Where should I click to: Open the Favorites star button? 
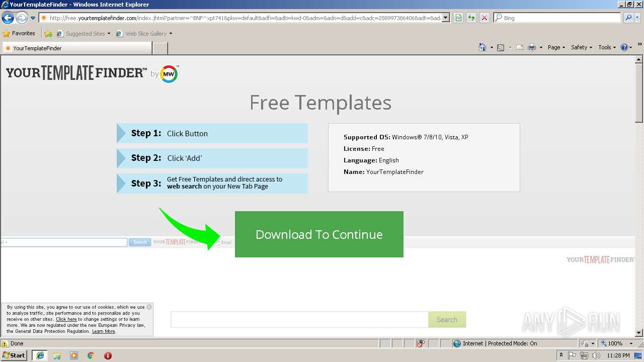19,34
